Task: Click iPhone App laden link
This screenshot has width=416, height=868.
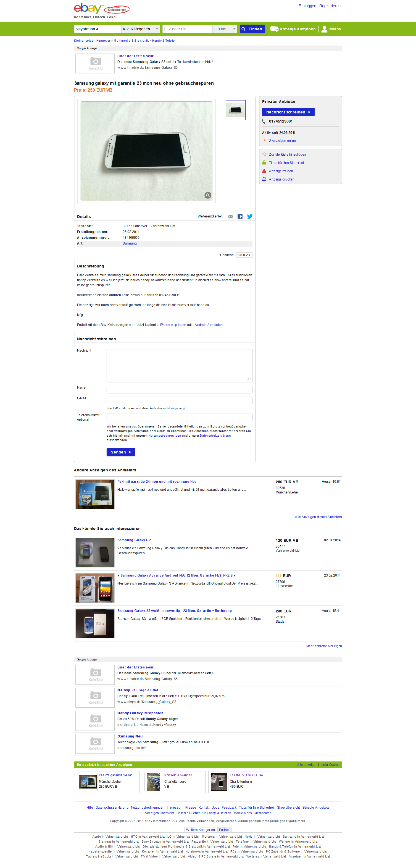Action: (173, 325)
